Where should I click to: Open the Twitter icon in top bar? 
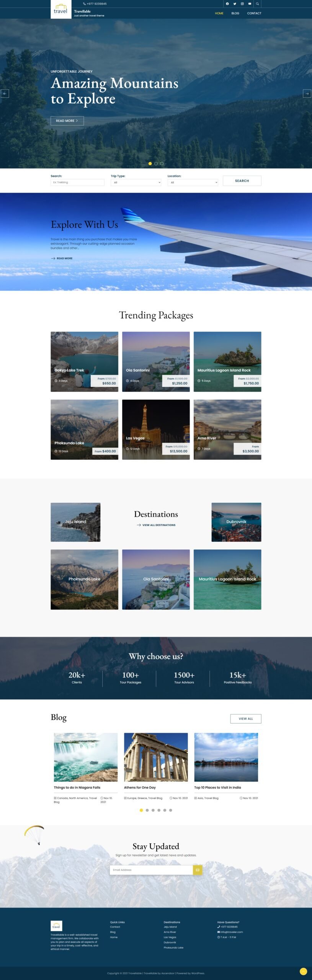coord(235,4)
